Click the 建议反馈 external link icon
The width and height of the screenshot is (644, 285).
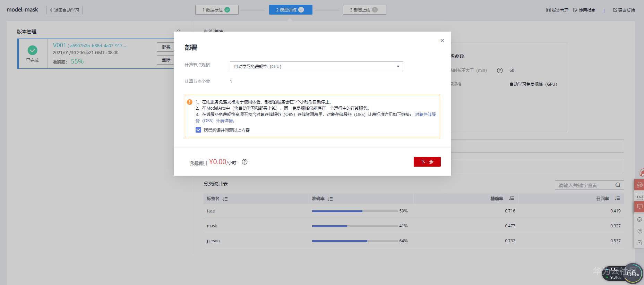[x=615, y=10]
